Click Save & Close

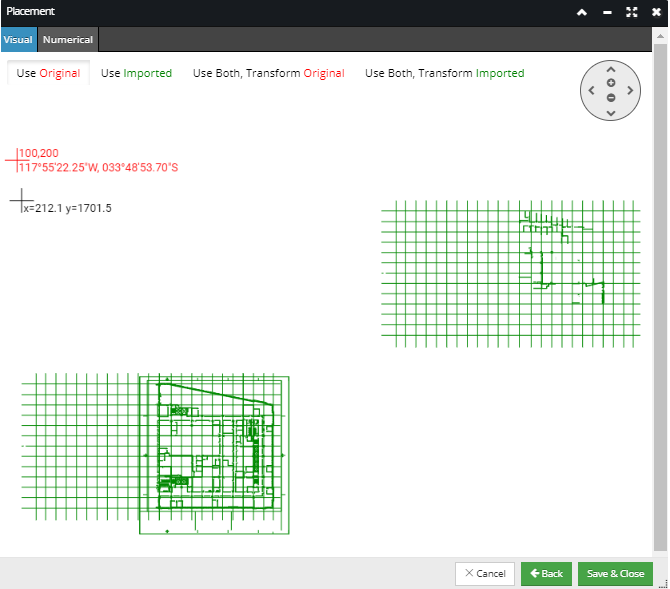[x=615, y=574]
